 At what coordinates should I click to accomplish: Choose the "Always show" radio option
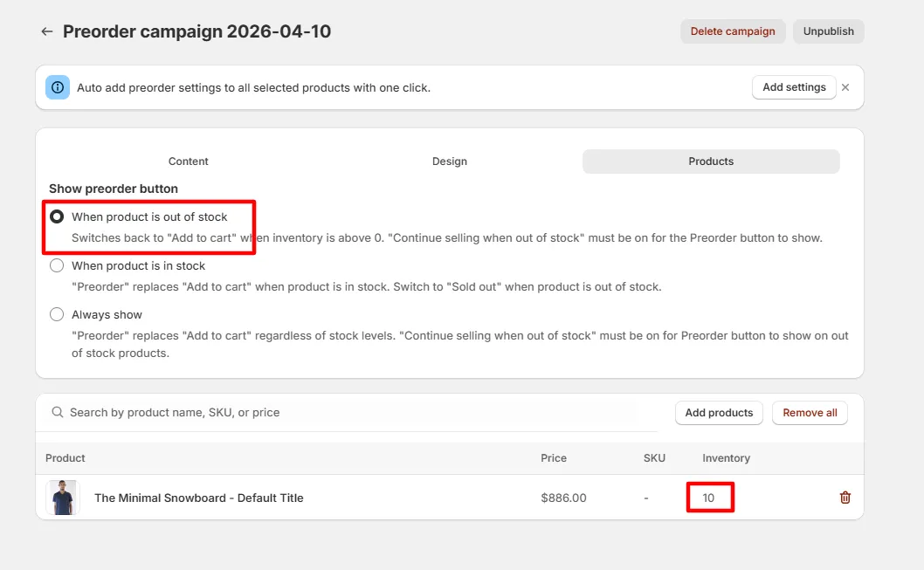click(57, 314)
